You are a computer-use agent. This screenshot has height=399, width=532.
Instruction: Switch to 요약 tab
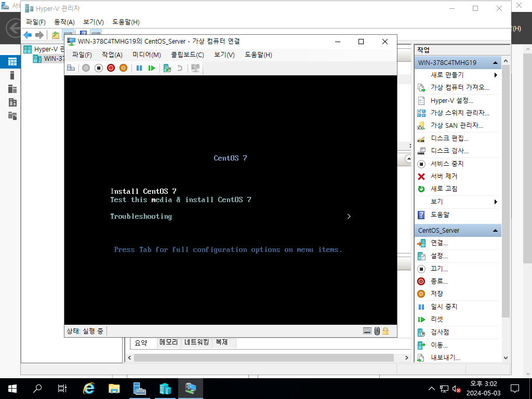141,343
